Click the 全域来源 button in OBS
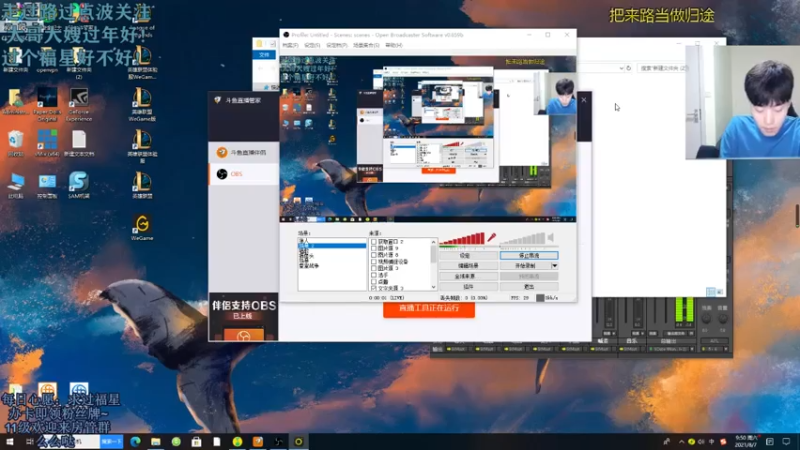The image size is (800, 450). click(x=468, y=277)
